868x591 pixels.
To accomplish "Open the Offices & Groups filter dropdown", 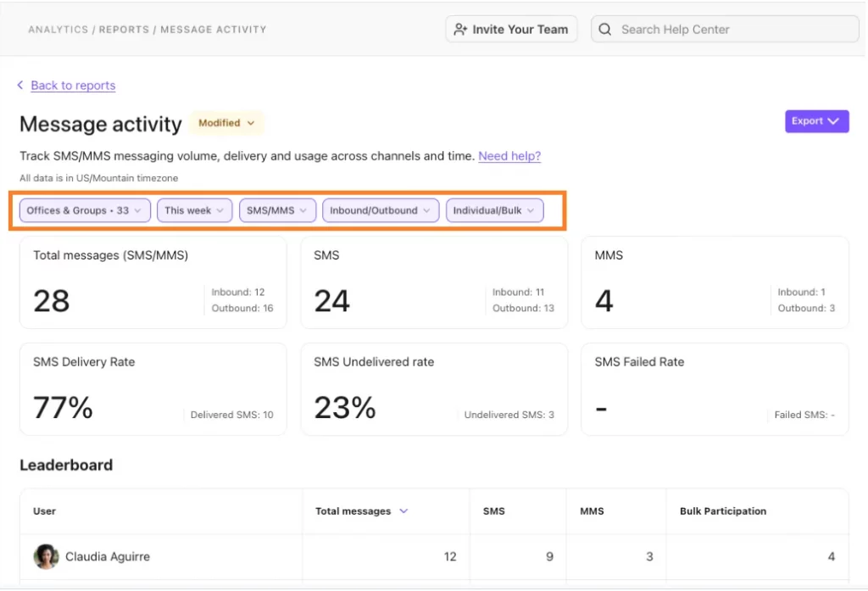I will pos(85,210).
